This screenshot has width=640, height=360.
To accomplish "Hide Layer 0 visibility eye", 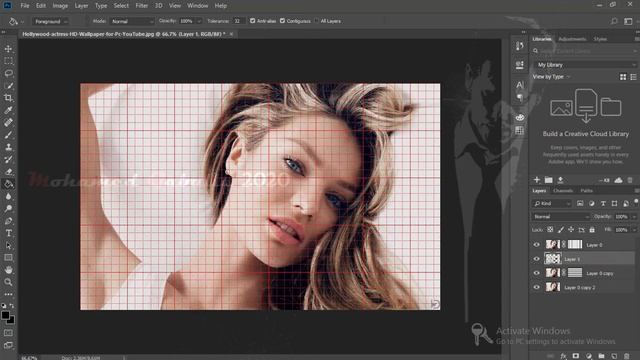I will (536, 245).
